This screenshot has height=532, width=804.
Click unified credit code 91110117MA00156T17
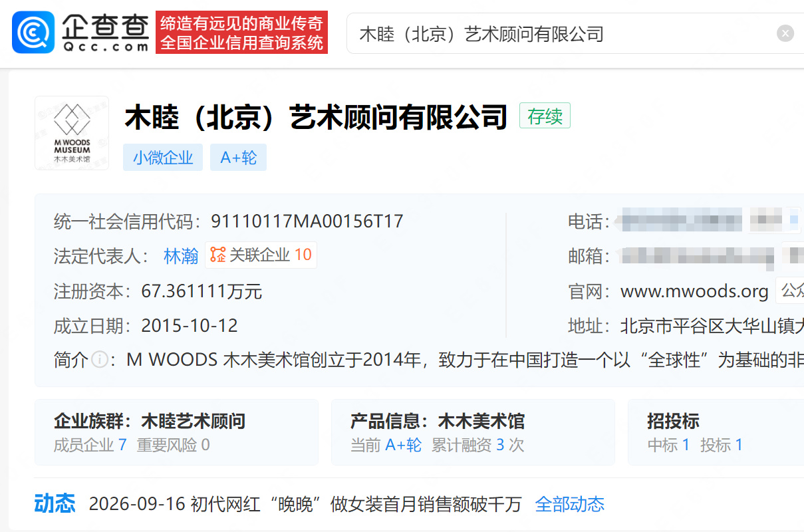(x=307, y=221)
